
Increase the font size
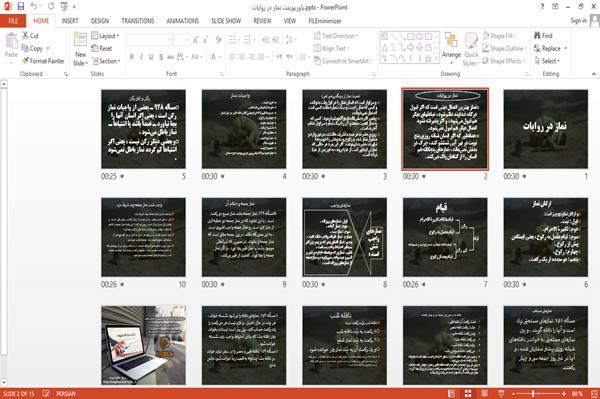(196, 40)
